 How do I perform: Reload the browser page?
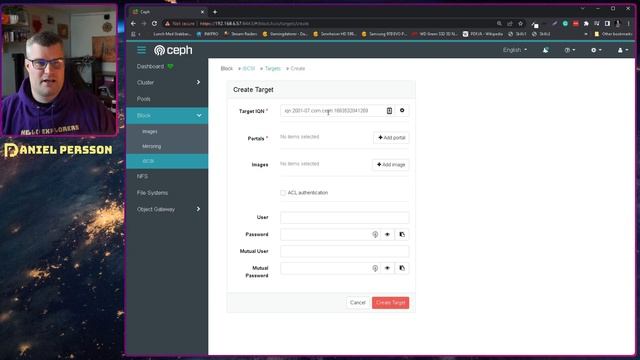[154, 24]
